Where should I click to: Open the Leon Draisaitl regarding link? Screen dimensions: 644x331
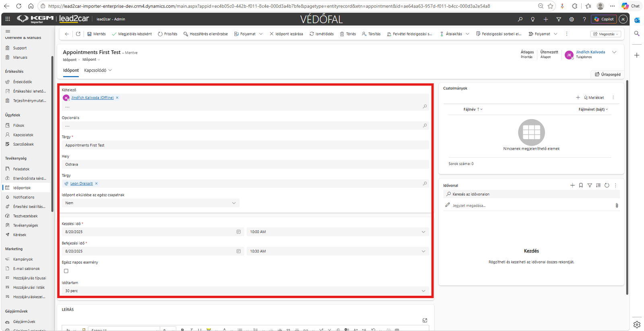click(x=82, y=183)
